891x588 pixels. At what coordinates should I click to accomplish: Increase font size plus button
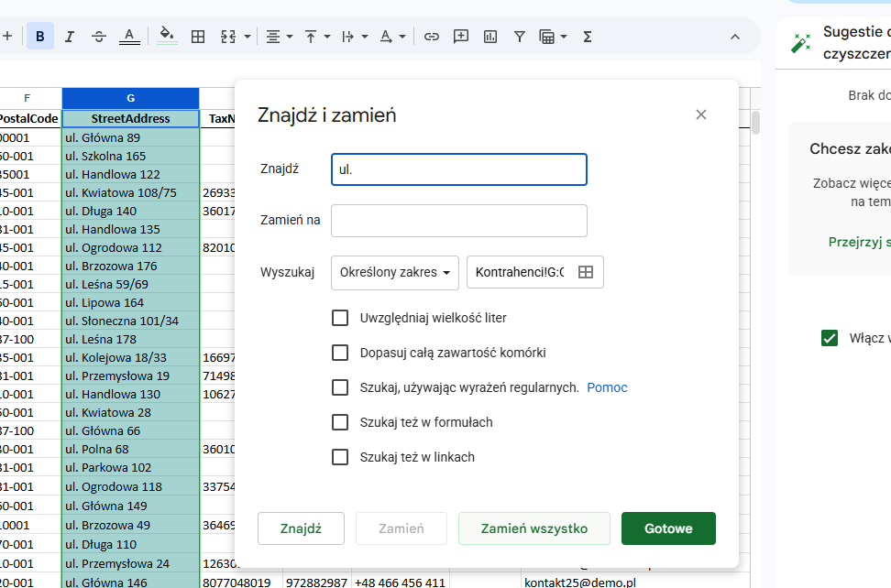pos(7,37)
